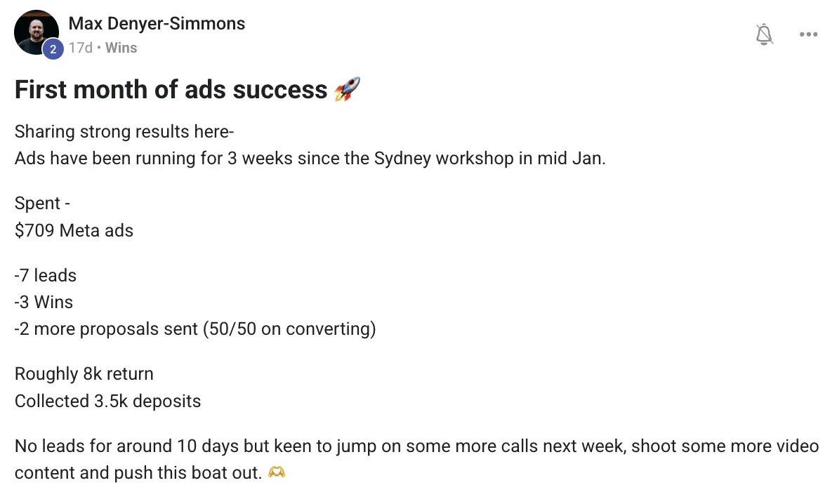Click the heart hands emoji at post end
The width and height of the screenshot is (837, 504).
(277, 472)
